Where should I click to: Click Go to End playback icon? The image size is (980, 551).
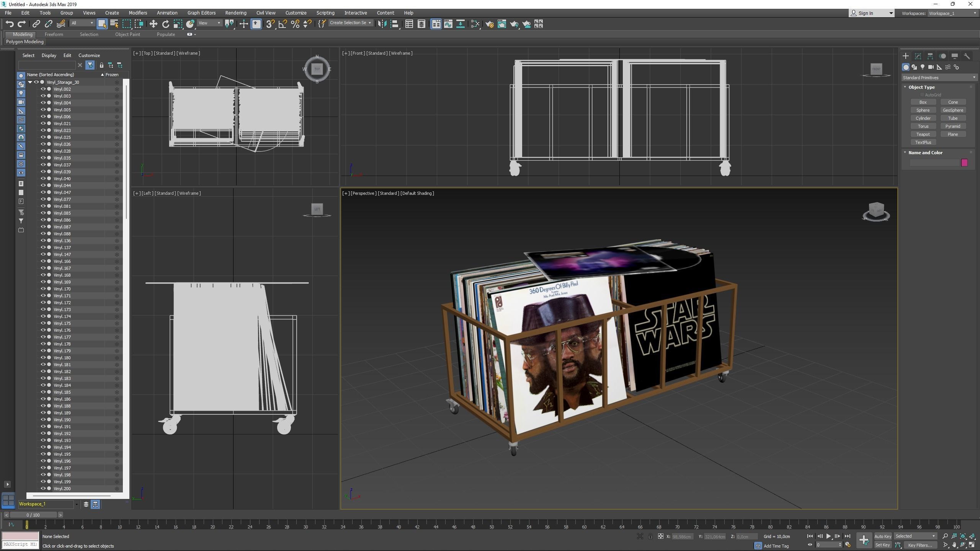848,536
